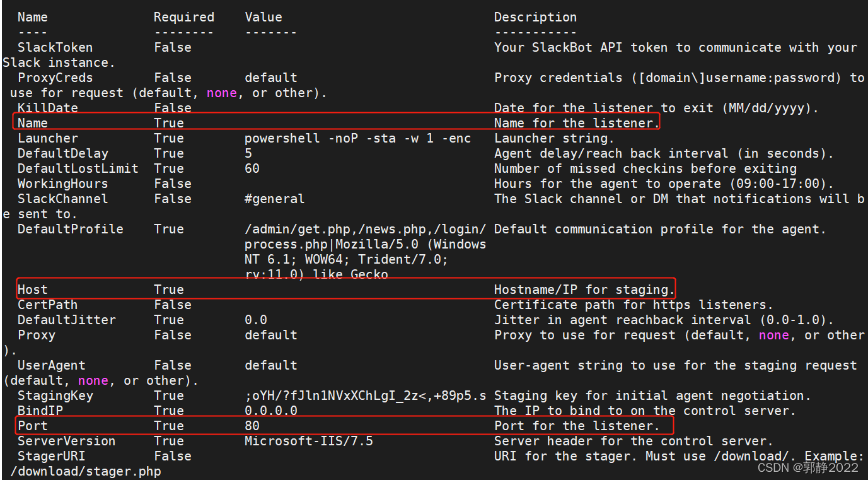Screen dimensions: 868x480
Task: Select the Microsoft-IIS/7.5 value
Action: click(x=308, y=441)
